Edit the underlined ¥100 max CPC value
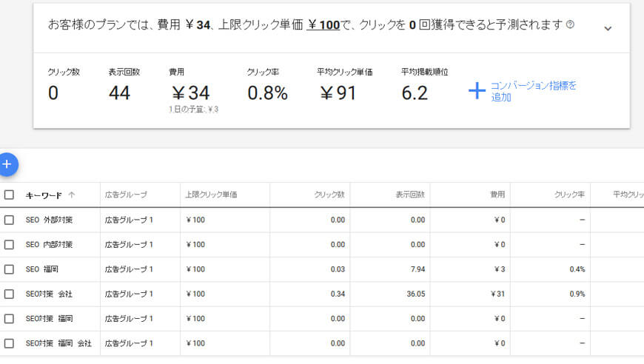 click(x=323, y=25)
